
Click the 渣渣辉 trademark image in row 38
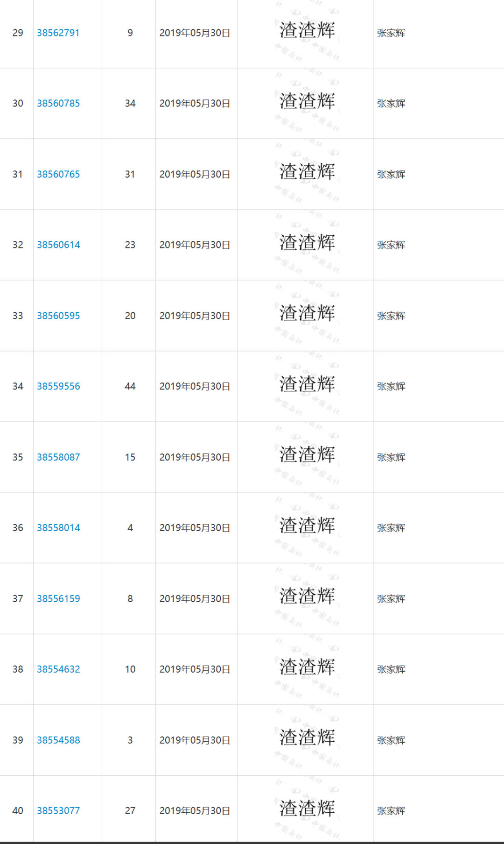coord(307,667)
